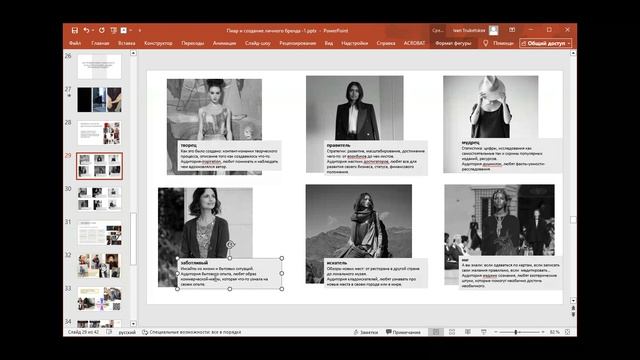
Task: Undo the last action
Action: point(86,30)
